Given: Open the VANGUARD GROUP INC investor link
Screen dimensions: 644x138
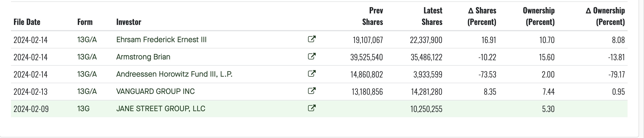Looking at the screenshot, I should pos(155,91).
